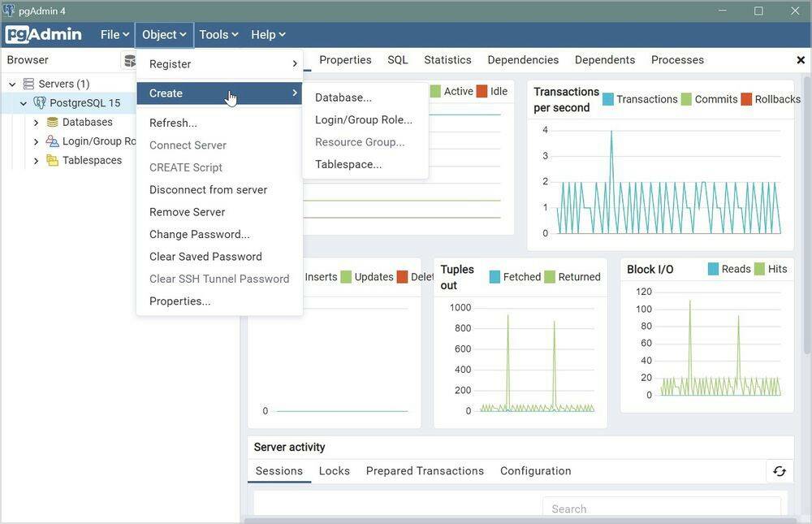Click the pgAdmin 4 title bar app icon

coord(9,11)
